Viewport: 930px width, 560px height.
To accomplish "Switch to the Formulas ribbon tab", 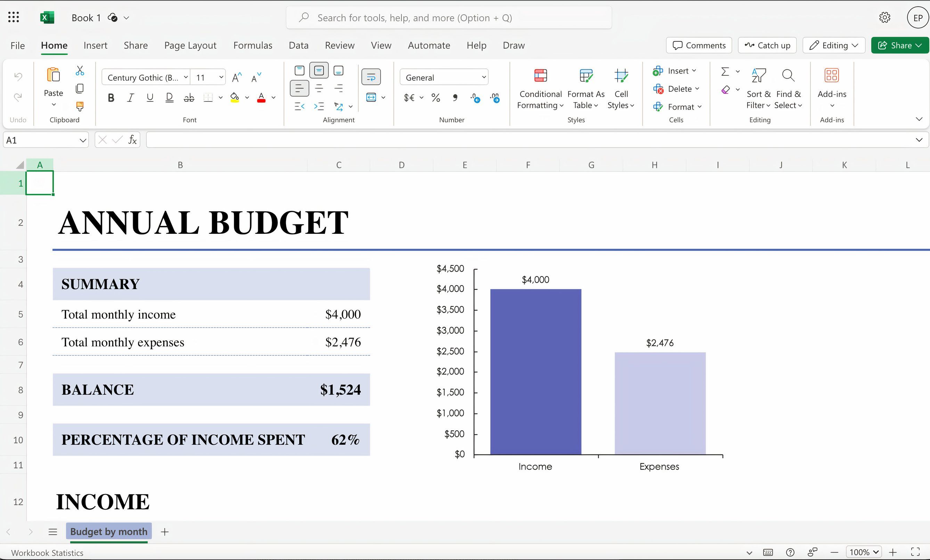I will 253,45.
